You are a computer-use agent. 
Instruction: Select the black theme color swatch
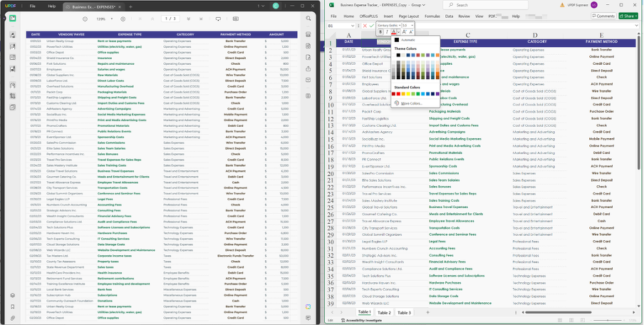398,55
